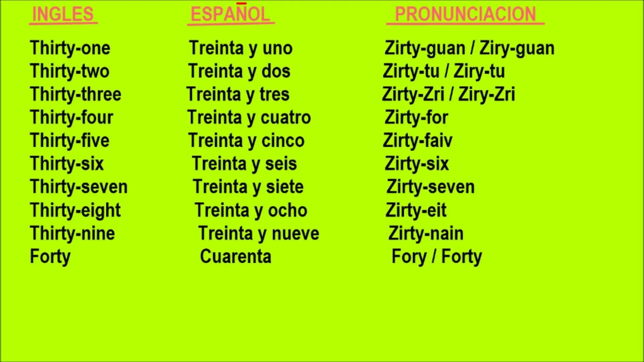
Task: Select Treinta y nueve Spanish text
Action: pos(257,233)
